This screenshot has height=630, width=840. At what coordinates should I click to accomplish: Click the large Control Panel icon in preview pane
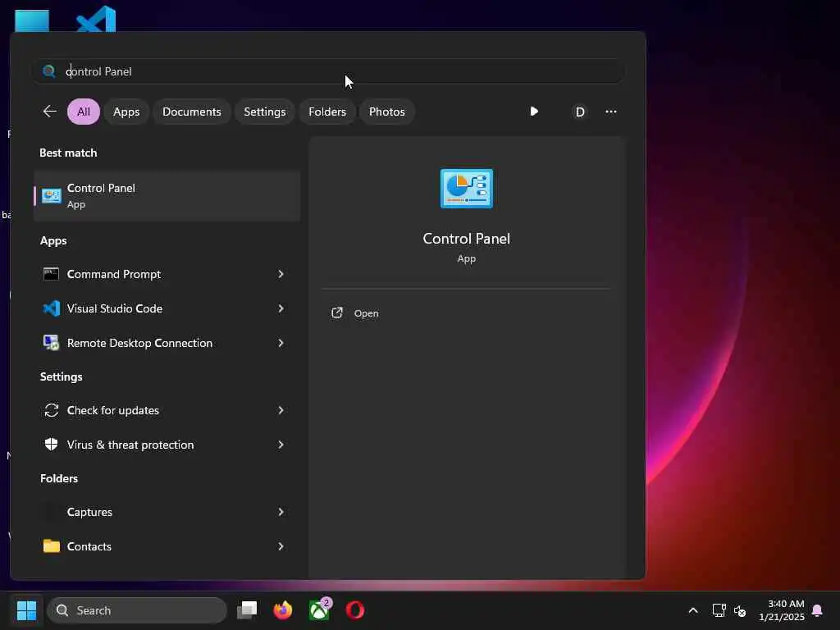pos(467,189)
